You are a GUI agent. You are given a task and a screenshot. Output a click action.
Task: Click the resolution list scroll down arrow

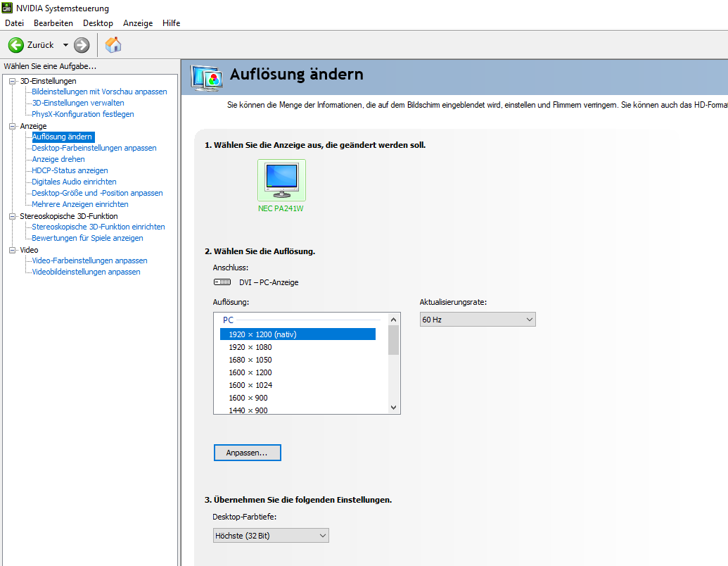click(394, 408)
